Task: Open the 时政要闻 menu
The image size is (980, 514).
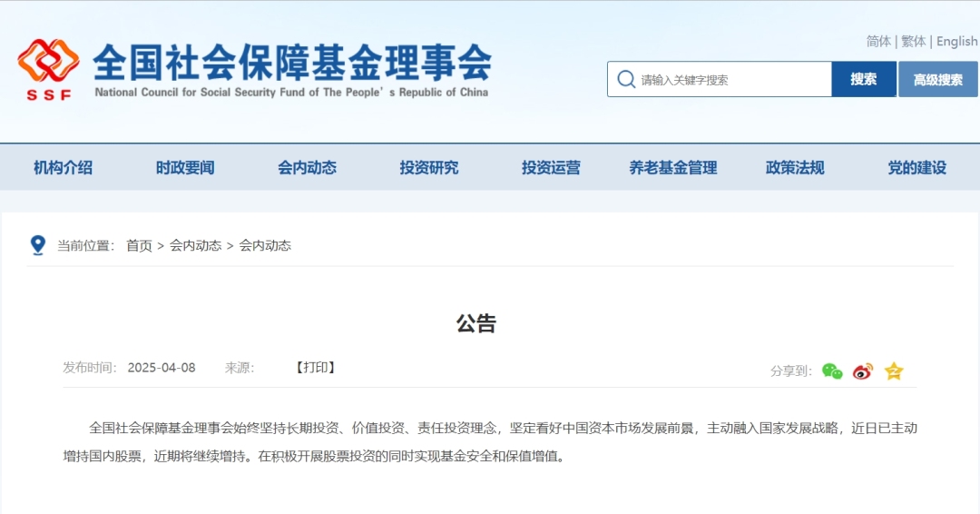Action: coord(185,168)
